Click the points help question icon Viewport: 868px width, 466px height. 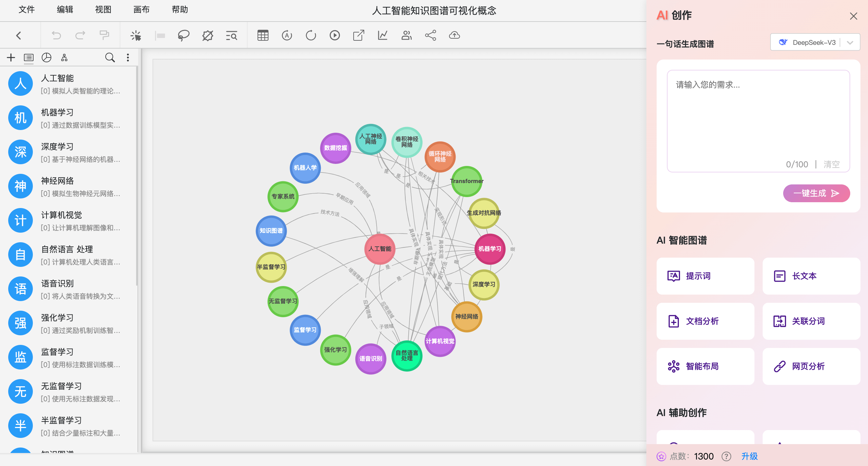tap(726, 456)
